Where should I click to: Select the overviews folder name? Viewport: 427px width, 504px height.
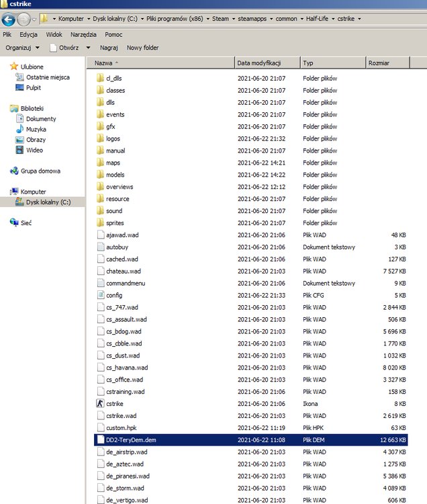click(120, 187)
